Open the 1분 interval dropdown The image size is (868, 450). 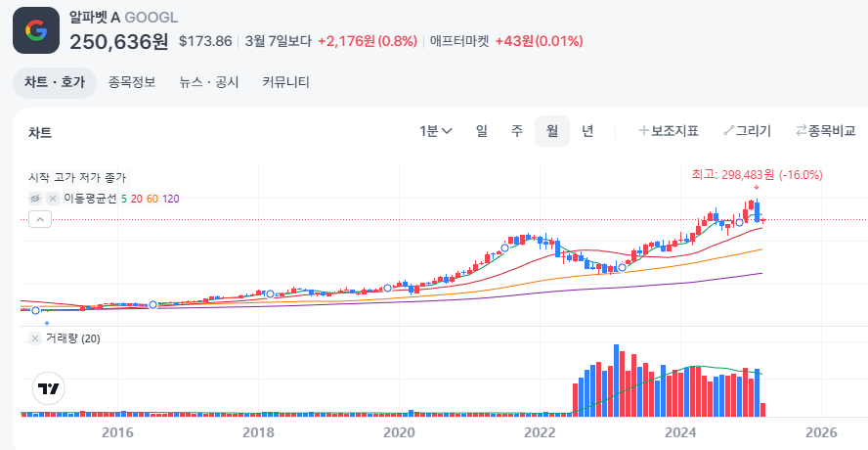click(436, 131)
